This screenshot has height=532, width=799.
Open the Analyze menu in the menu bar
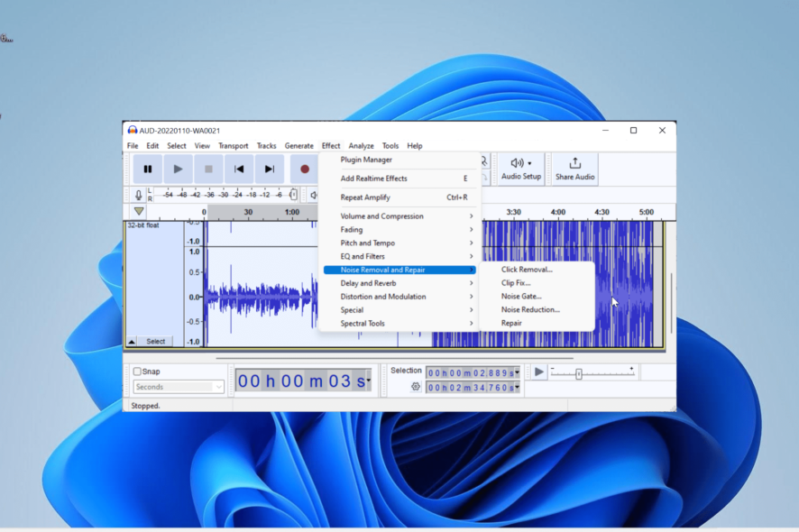pyautogui.click(x=361, y=146)
